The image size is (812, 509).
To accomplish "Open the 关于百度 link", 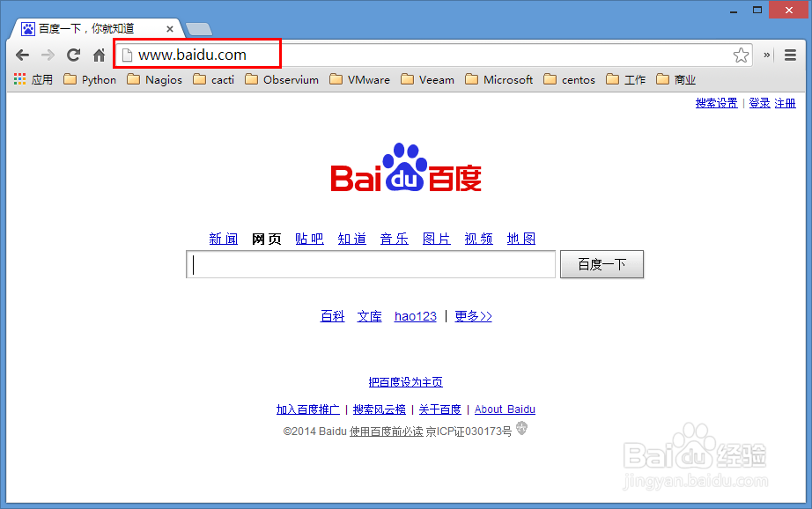I will [x=439, y=409].
